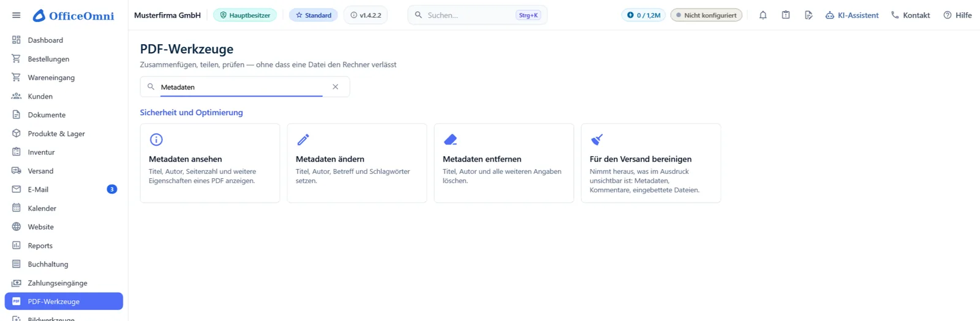Click the broom icon on Versand bereinigen
The image size is (980, 321).
[597, 140]
